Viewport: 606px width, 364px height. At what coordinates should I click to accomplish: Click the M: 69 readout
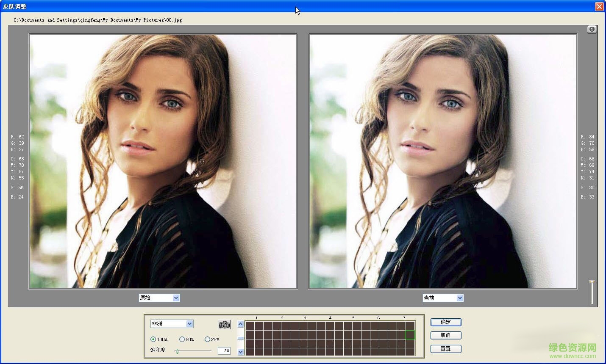point(588,165)
